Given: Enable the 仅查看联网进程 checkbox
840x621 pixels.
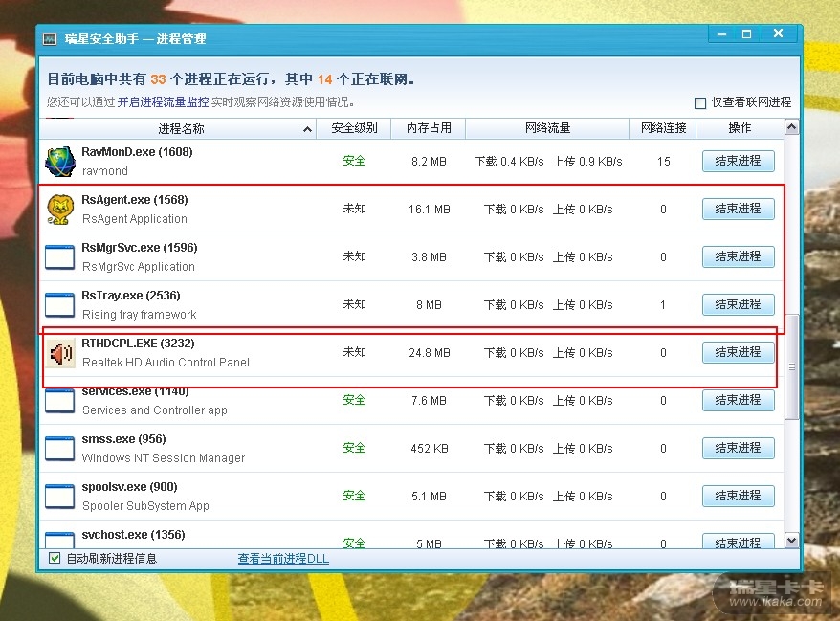Looking at the screenshot, I should pyautogui.click(x=700, y=102).
